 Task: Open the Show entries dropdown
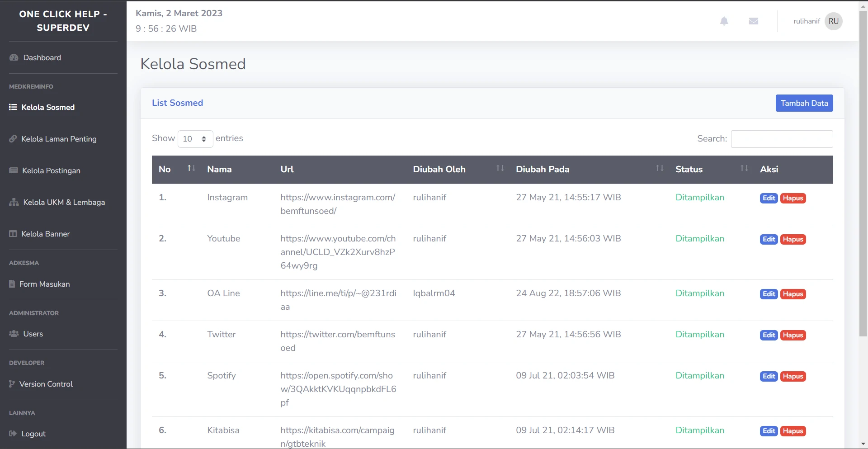(x=195, y=139)
